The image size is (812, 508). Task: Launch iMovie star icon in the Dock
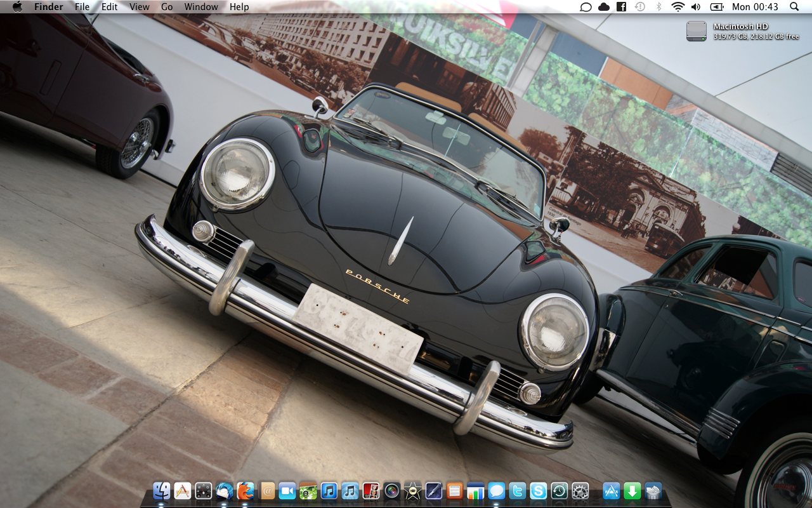coord(413,491)
